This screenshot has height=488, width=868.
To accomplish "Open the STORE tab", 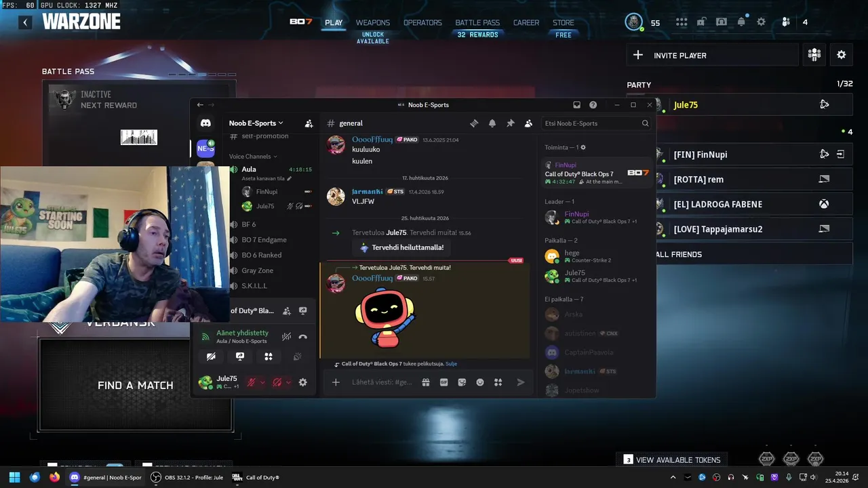I will pyautogui.click(x=563, y=22).
